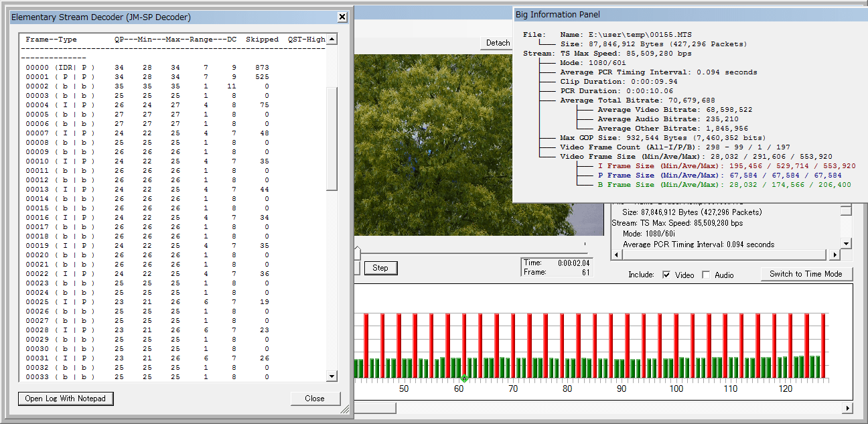Viewport: 868px width, 424px height.
Task: Click the frame chart horizontal scrollbar thumb
Action: tap(375, 408)
